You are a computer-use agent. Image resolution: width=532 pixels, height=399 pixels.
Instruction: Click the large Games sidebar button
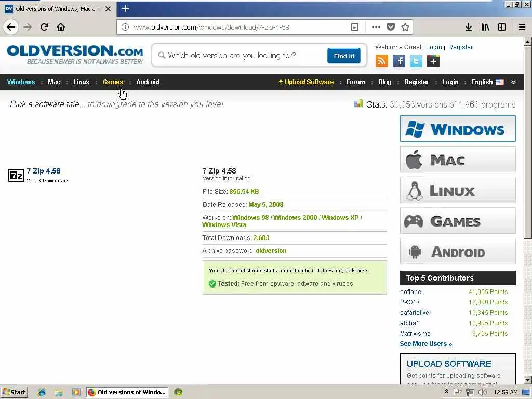click(458, 220)
